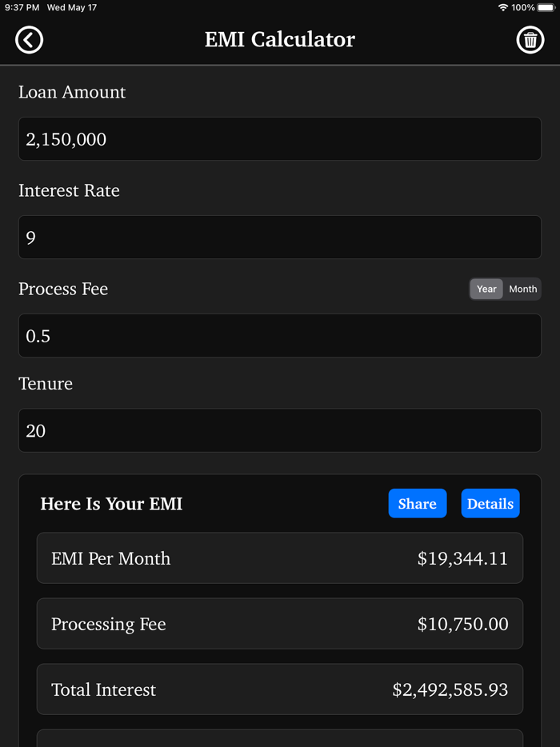This screenshot has width=560, height=747.
Task: Open the Details view
Action: coord(490,503)
